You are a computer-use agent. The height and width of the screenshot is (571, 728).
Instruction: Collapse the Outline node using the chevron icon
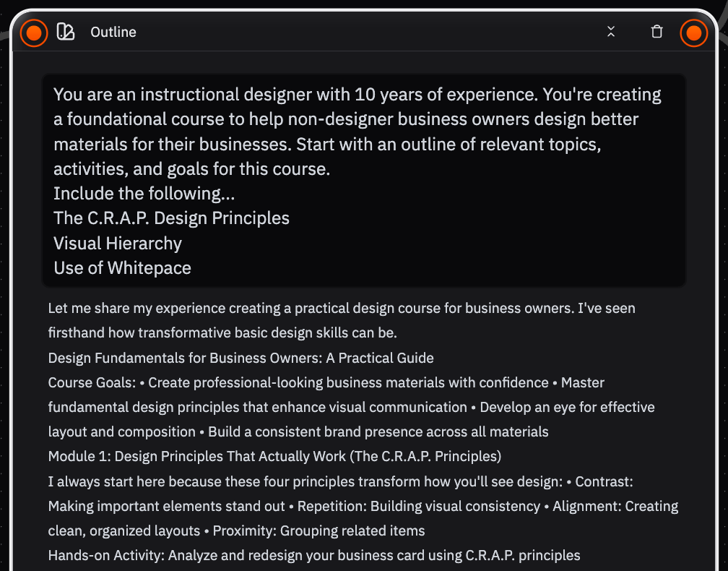[x=611, y=33]
